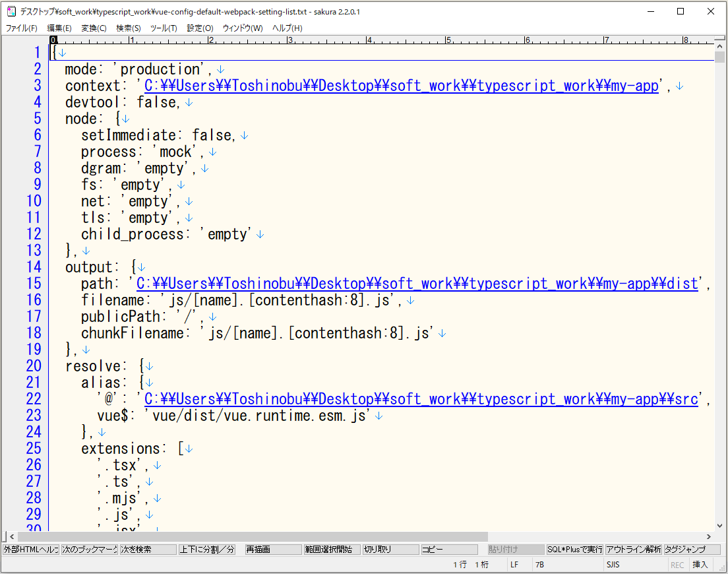The image size is (728, 574).
Task: Click 範囲選択開始 to start selection mode
Action: [332, 548]
